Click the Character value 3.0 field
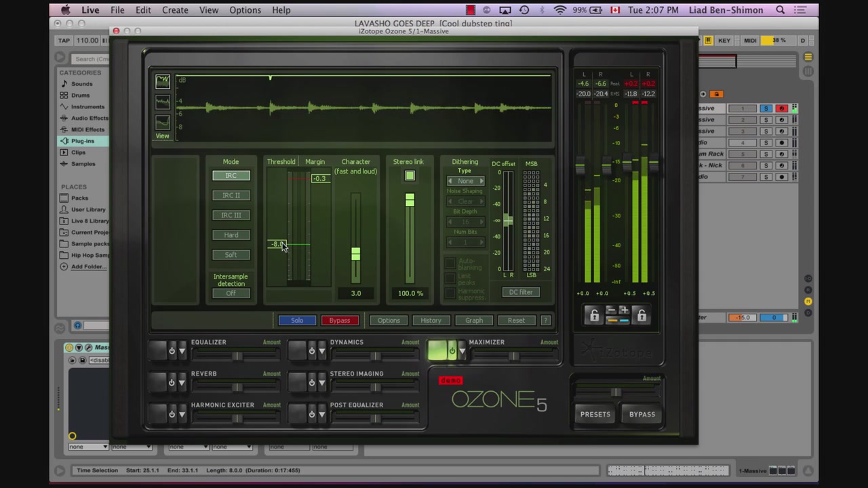Screen dimensions: 868x488 (x=356, y=293)
